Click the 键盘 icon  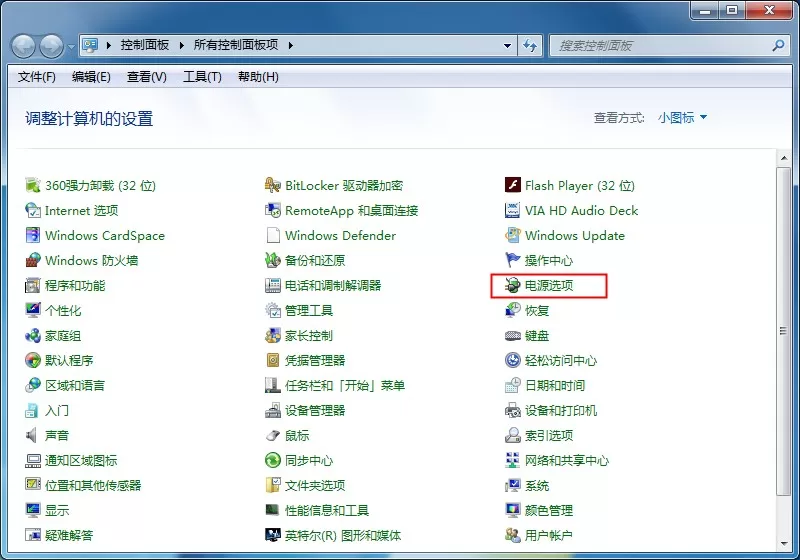(513, 335)
